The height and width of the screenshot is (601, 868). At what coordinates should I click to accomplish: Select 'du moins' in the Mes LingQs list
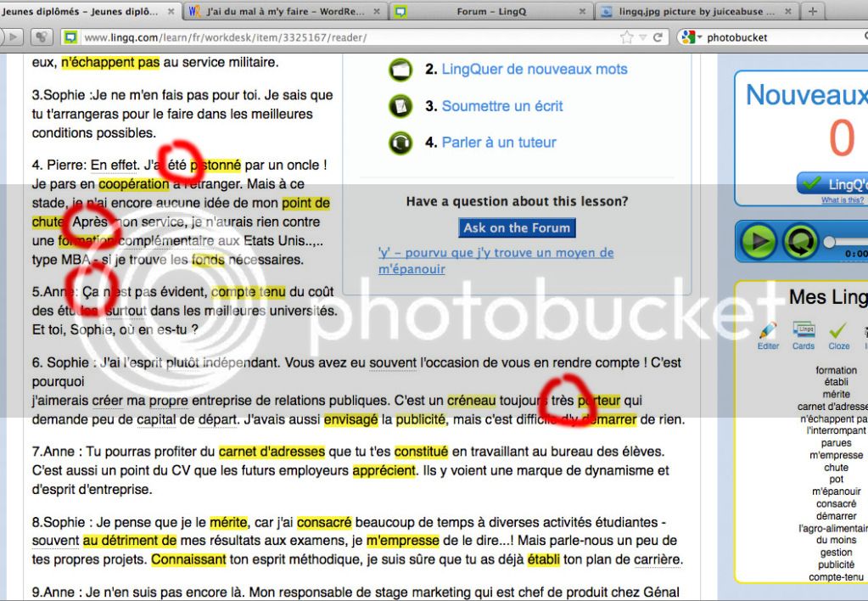(836, 540)
